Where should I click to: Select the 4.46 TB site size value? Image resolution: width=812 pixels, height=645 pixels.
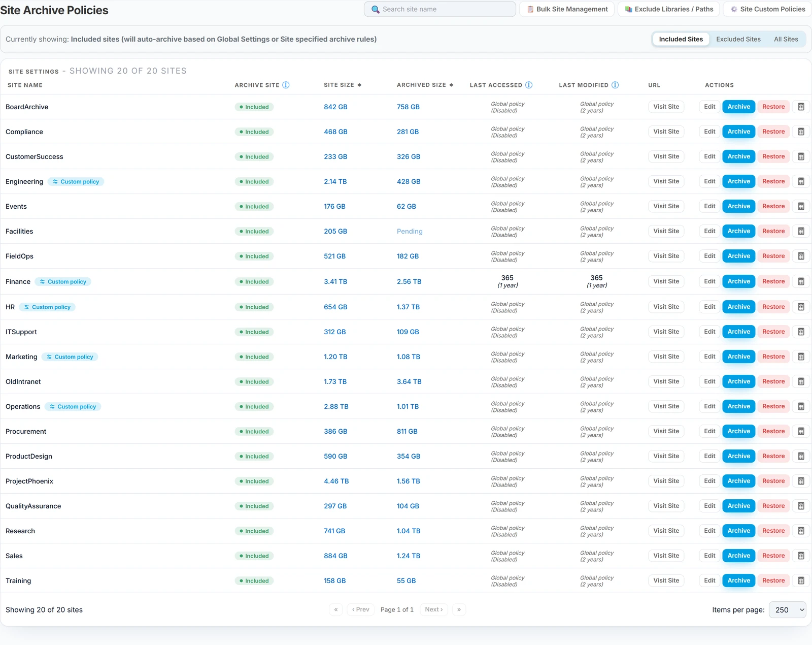pyautogui.click(x=336, y=481)
